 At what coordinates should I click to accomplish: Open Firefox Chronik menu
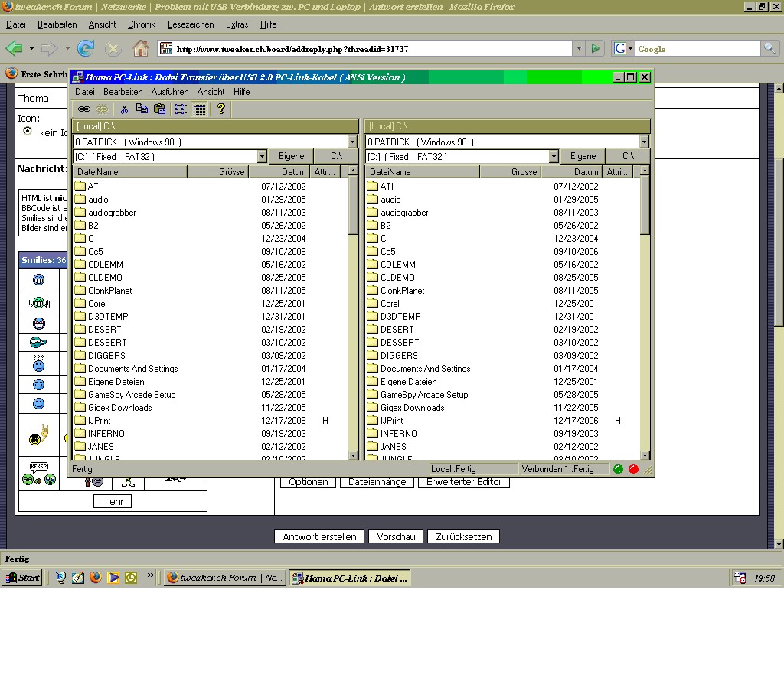(142, 24)
